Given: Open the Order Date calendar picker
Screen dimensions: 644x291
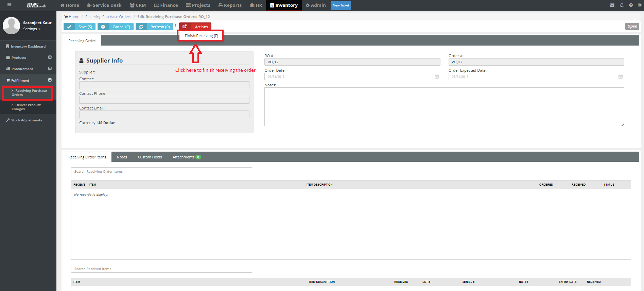Looking at the screenshot, I should tap(437, 77).
